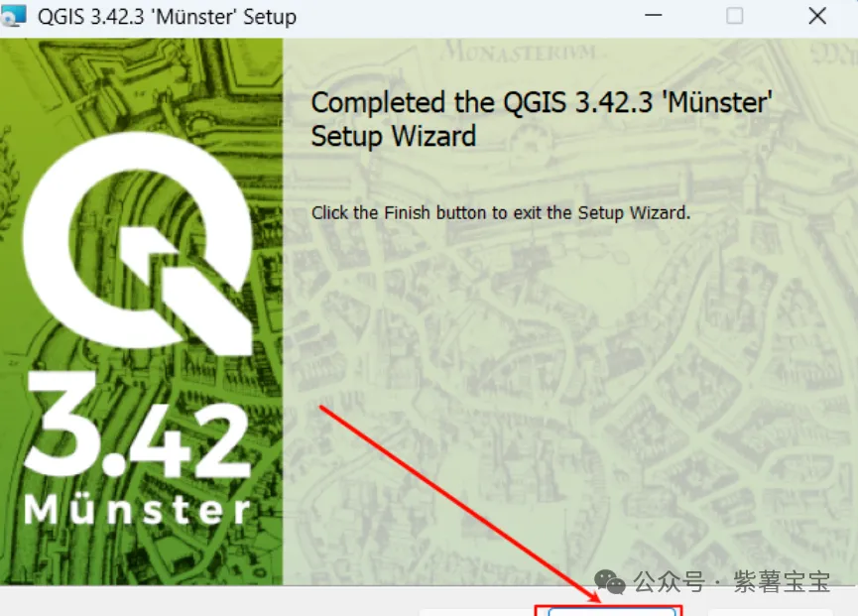Image resolution: width=858 pixels, height=616 pixels.
Task: Close the QGIS Setup window
Action: pyautogui.click(x=817, y=16)
